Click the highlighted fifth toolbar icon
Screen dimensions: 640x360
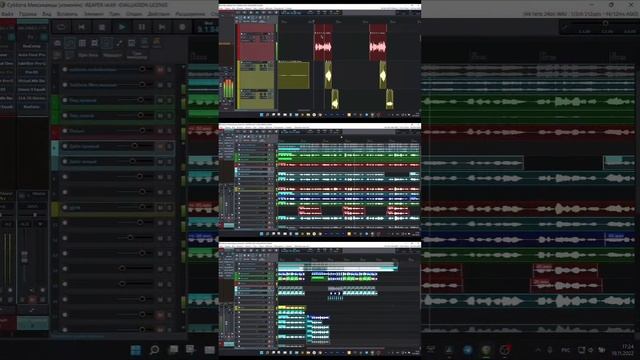click(107, 43)
